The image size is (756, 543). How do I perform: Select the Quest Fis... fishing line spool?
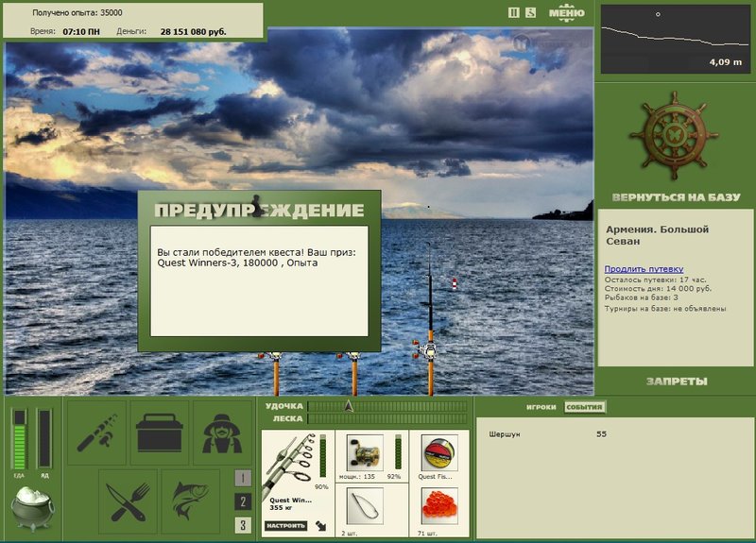point(439,453)
